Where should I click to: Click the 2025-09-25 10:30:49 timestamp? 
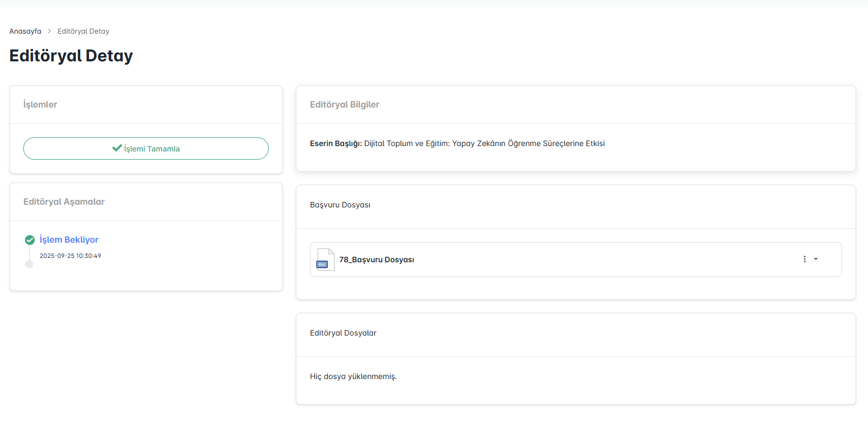pos(71,256)
